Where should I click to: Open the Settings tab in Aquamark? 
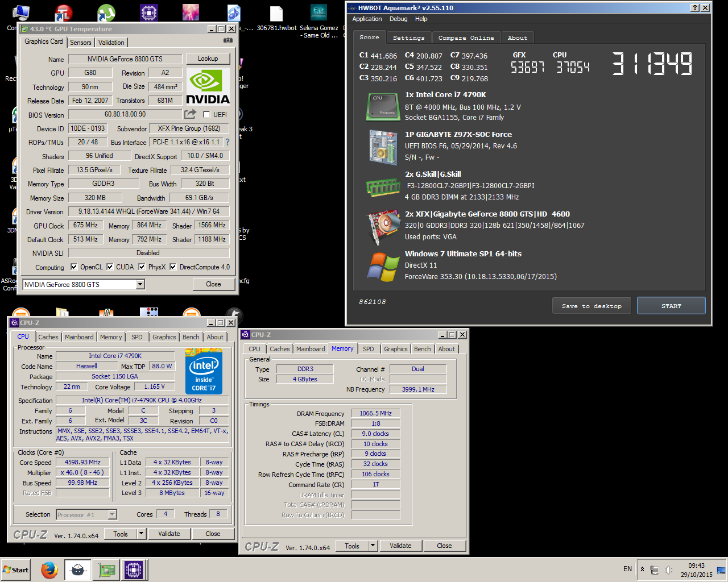point(408,38)
